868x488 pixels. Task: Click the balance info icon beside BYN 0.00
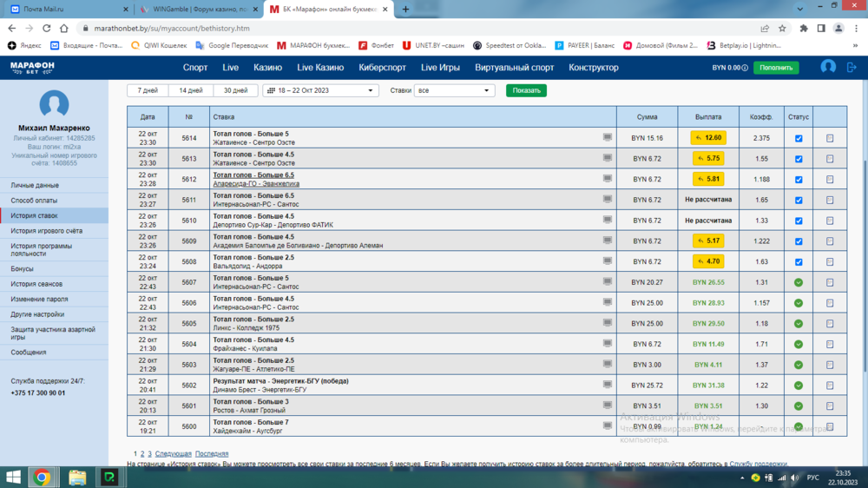[x=746, y=67]
